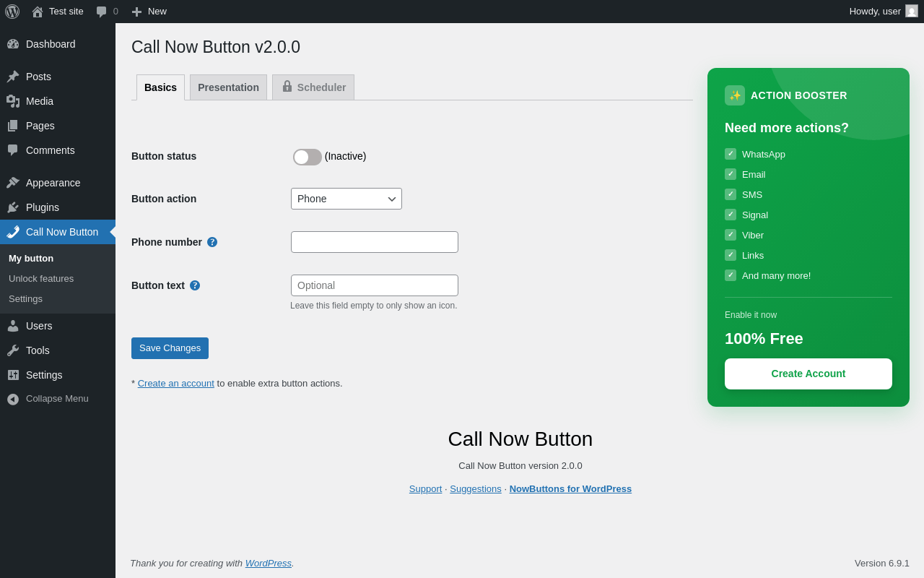Open the Dashboard menu label

point(51,44)
